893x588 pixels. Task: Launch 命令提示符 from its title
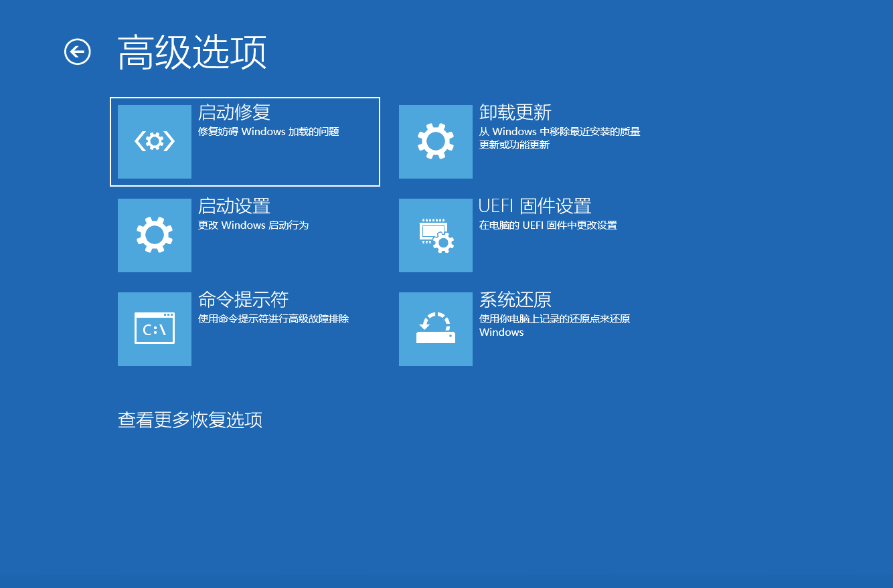point(243,300)
